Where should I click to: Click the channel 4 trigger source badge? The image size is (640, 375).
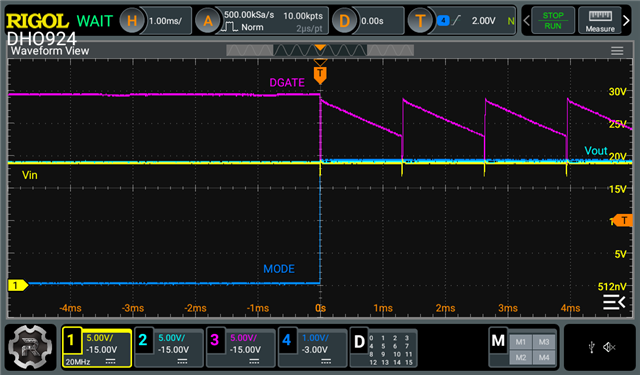(443, 20)
